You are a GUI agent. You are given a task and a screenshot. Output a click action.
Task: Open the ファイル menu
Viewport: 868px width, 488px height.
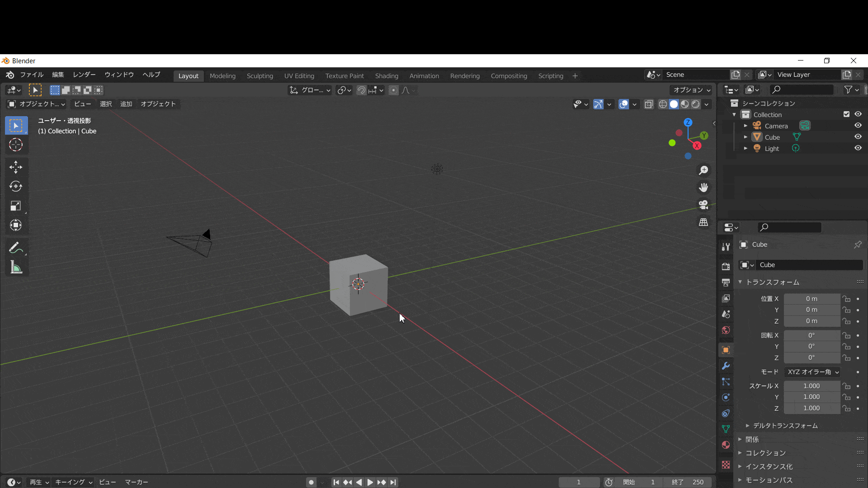[x=32, y=75]
